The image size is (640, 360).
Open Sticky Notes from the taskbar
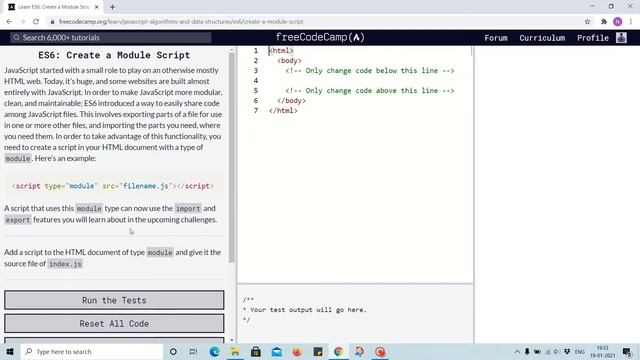[318, 351]
